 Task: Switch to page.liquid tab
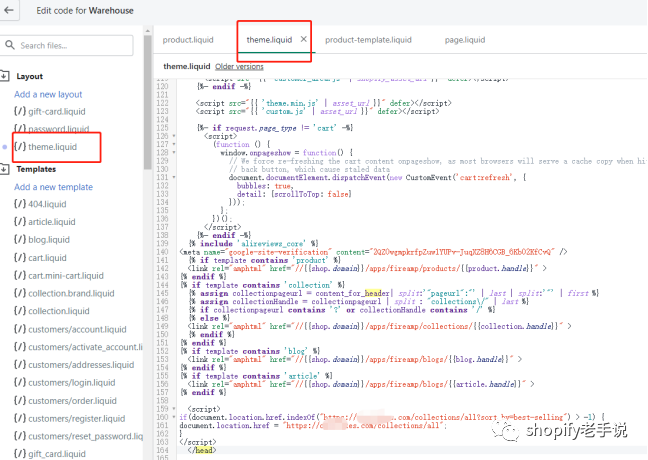click(465, 40)
